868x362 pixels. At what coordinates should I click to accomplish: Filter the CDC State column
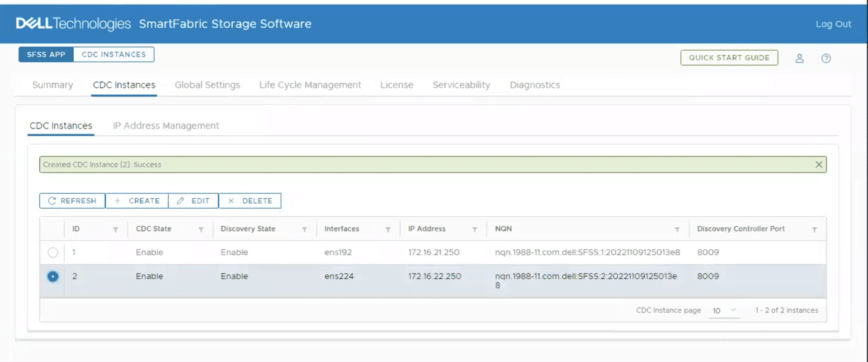[201, 230]
